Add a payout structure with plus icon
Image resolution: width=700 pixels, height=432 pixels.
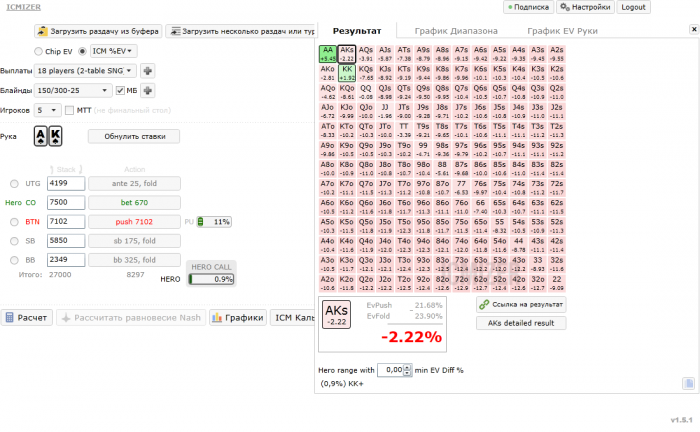click(148, 71)
